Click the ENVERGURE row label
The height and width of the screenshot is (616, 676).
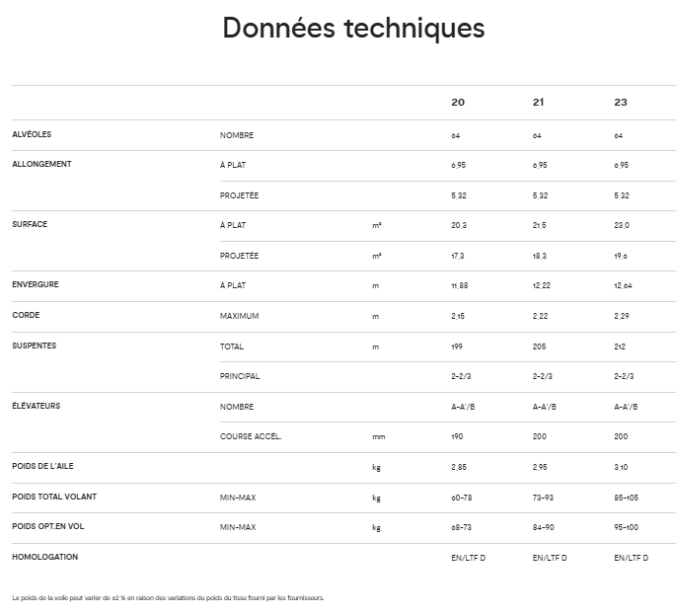click(35, 284)
